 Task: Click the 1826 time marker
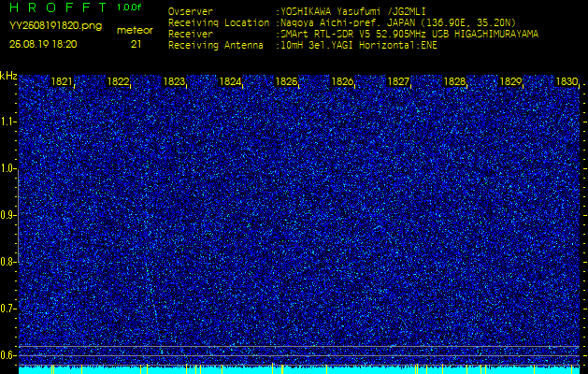pyautogui.click(x=342, y=81)
